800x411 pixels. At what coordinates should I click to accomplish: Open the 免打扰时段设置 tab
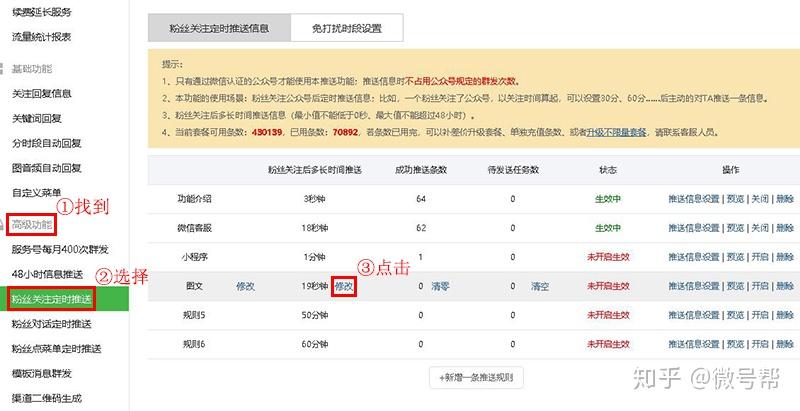click(x=347, y=28)
